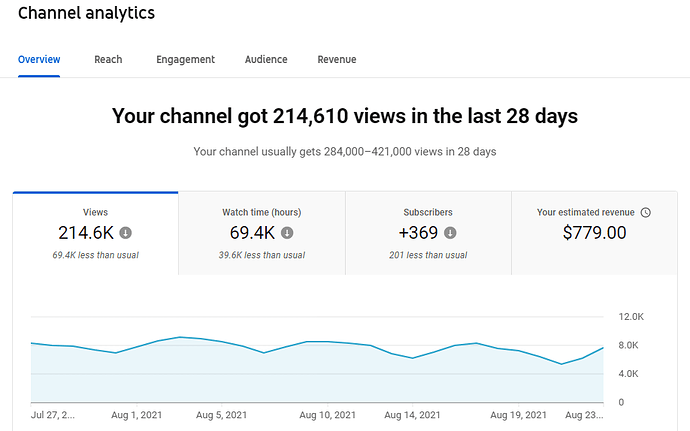This screenshot has height=431, width=690.
Task: Click the Aug 10, 2021 axis label
Action: click(327, 415)
